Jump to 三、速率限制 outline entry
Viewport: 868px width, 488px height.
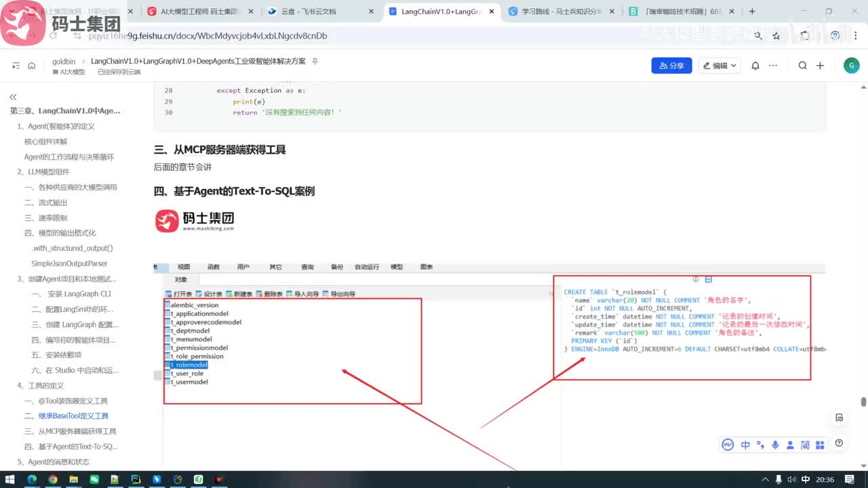click(x=46, y=218)
